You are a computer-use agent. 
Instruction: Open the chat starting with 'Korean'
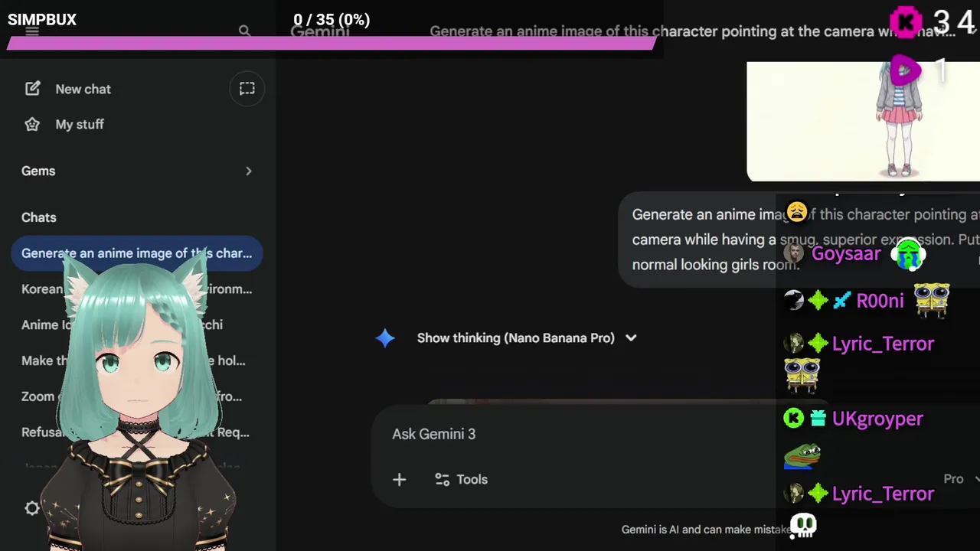[136, 289]
